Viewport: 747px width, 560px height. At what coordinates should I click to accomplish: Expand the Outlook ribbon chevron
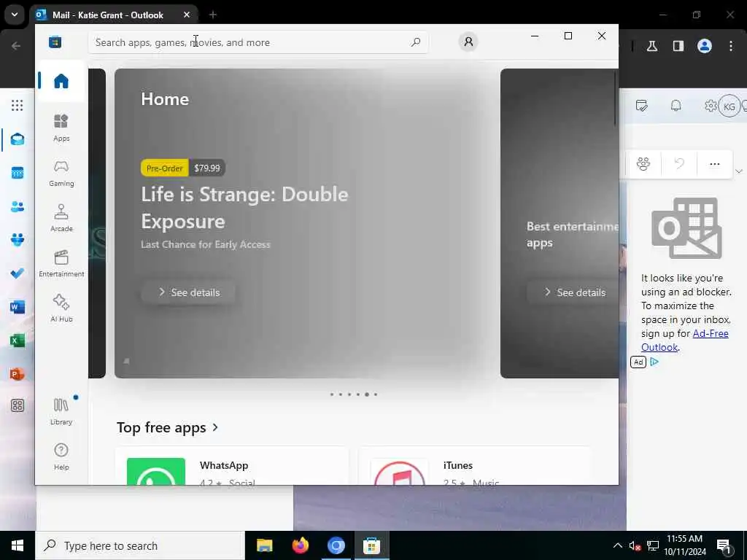pyautogui.click(x=738, y=171)
